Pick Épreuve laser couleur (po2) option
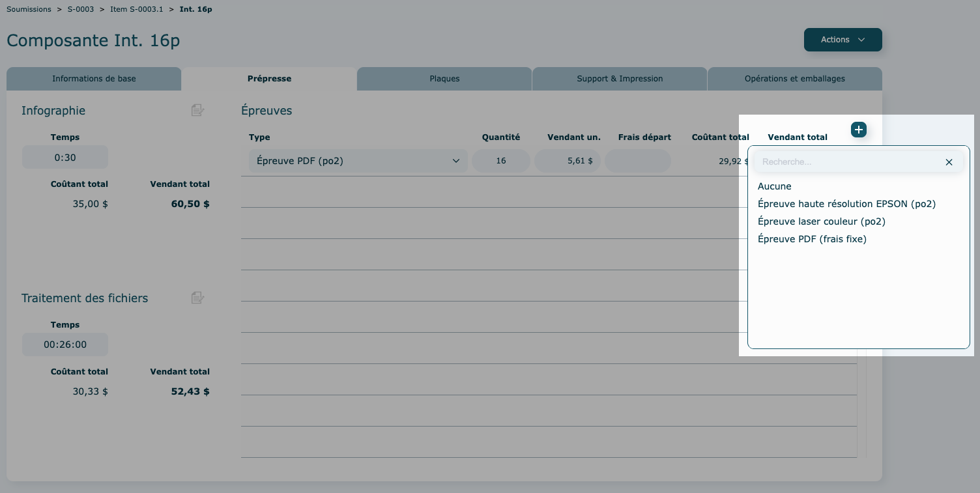The image size is (980, 493). click(x=821, y=221)
